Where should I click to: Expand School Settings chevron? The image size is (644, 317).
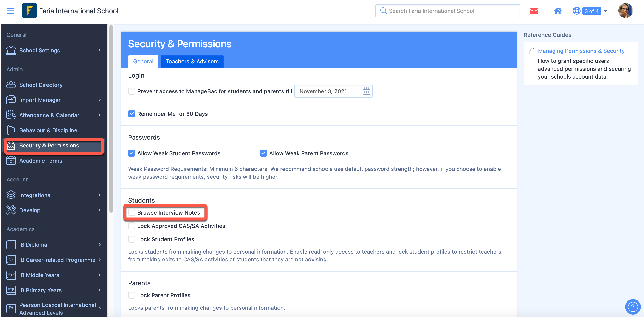tap(99, 50)
